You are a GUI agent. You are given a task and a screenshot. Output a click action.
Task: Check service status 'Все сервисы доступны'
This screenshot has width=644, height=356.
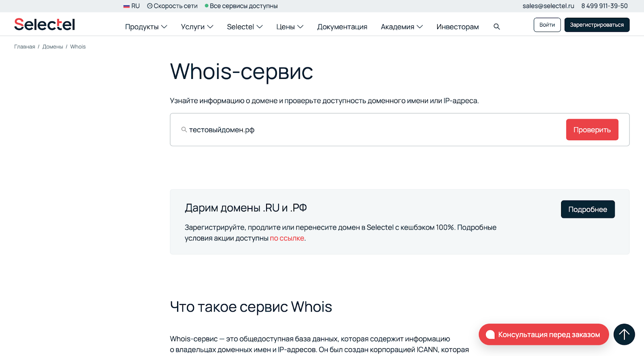[x=242, y=6]
